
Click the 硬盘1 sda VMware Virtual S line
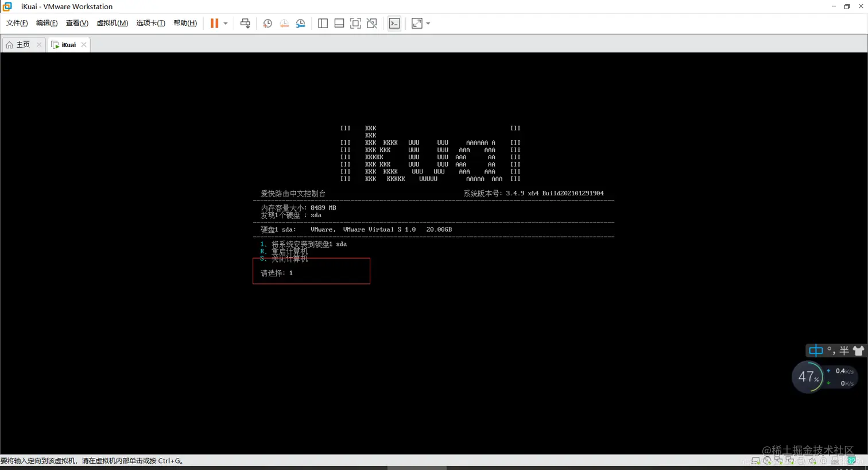[356, 229]
